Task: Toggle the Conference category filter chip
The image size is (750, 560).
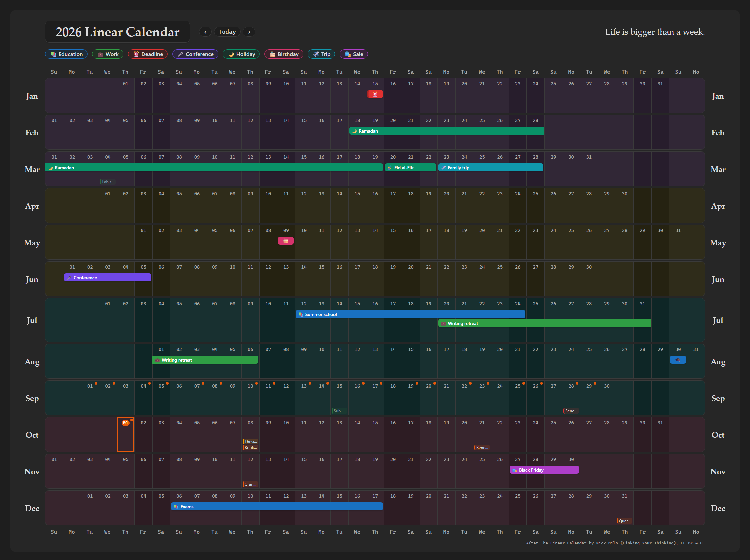Action: pyautogui.click(x=195, y=54)
